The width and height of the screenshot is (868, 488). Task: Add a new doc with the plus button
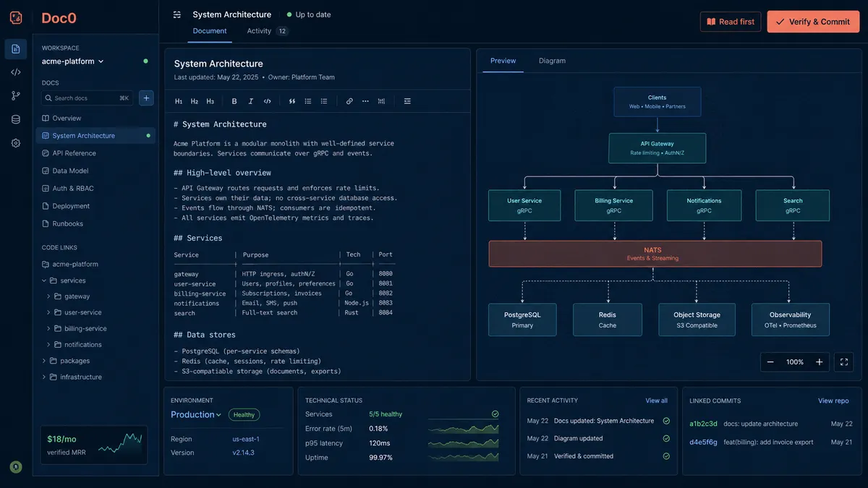[146, 98]
